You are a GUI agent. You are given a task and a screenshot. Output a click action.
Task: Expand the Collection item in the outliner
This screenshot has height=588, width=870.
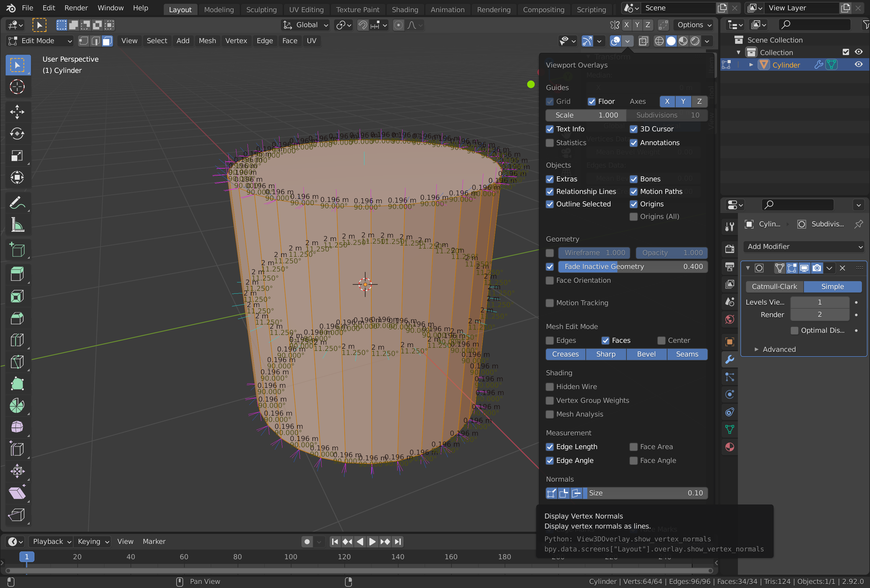pyautogui.click(x=738, y=52)
